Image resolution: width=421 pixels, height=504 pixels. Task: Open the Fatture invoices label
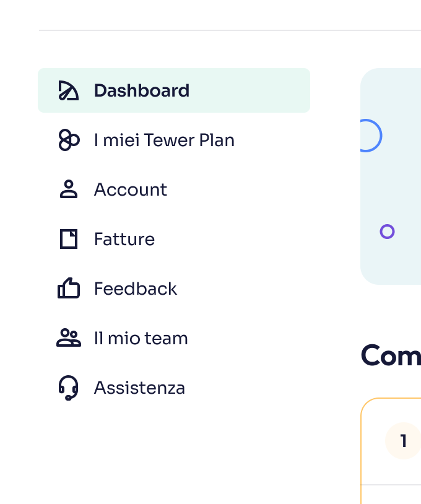click(124, 239)
